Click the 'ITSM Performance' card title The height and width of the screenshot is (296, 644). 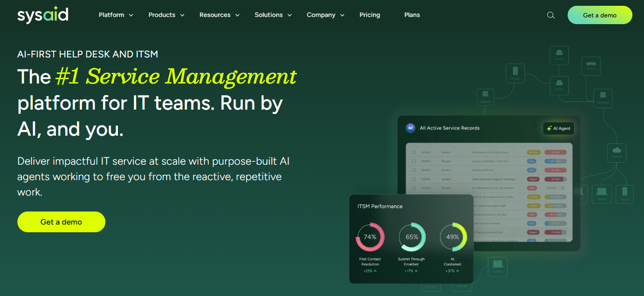[x=380, y=206]
